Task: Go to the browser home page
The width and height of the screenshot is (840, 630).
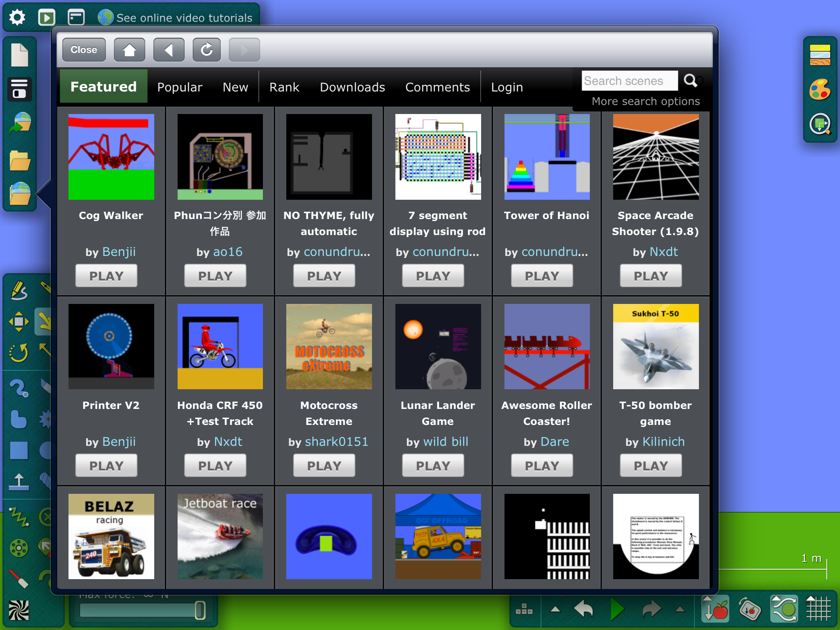Action: pyautogui.click(x=130, y=50)
